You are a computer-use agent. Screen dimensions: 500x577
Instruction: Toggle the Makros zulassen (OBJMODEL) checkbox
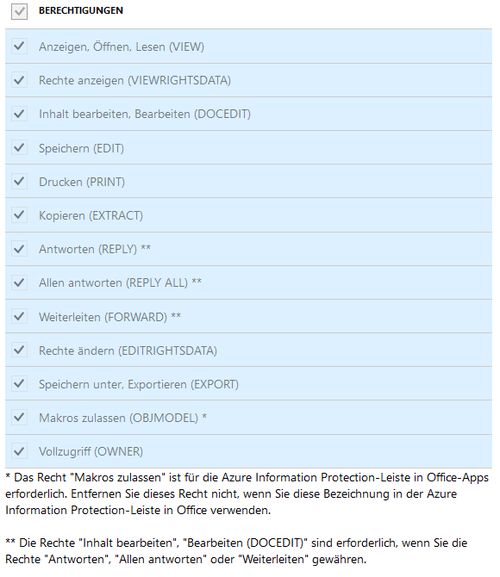(x=19, y=418)
